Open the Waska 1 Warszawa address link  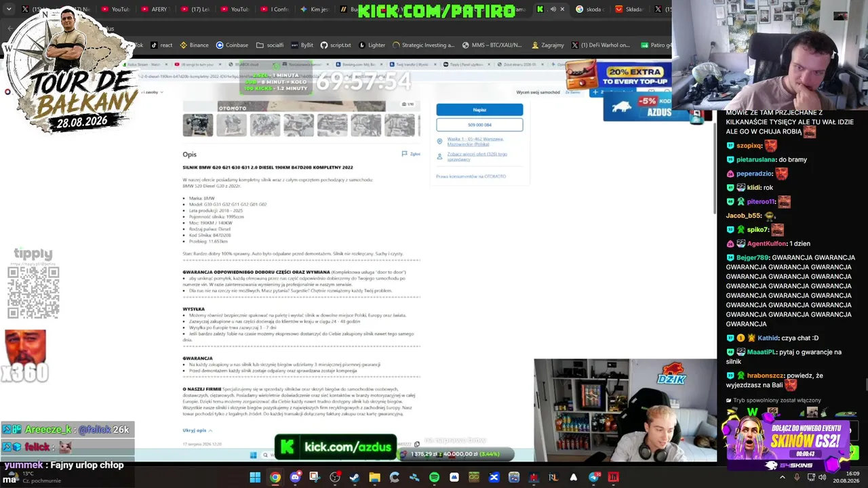(475, 142)
